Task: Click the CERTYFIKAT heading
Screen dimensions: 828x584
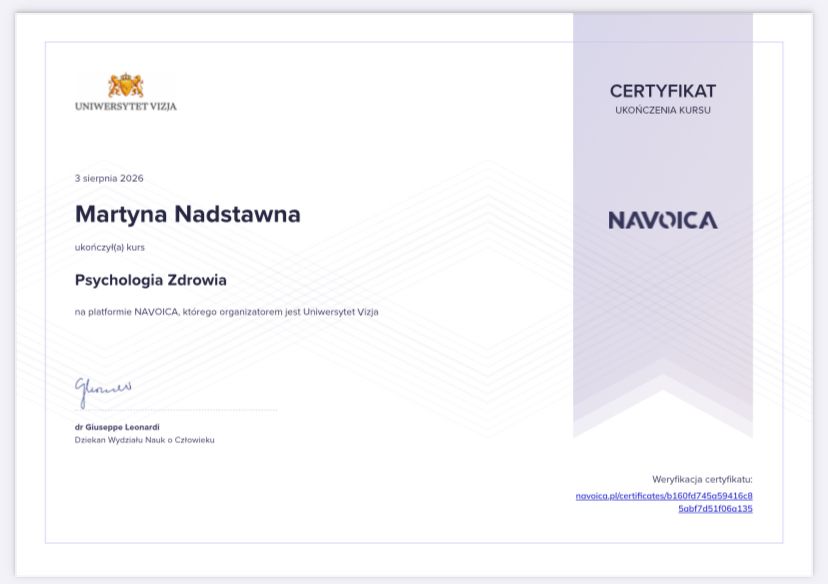Action: (x=663, y=91)
